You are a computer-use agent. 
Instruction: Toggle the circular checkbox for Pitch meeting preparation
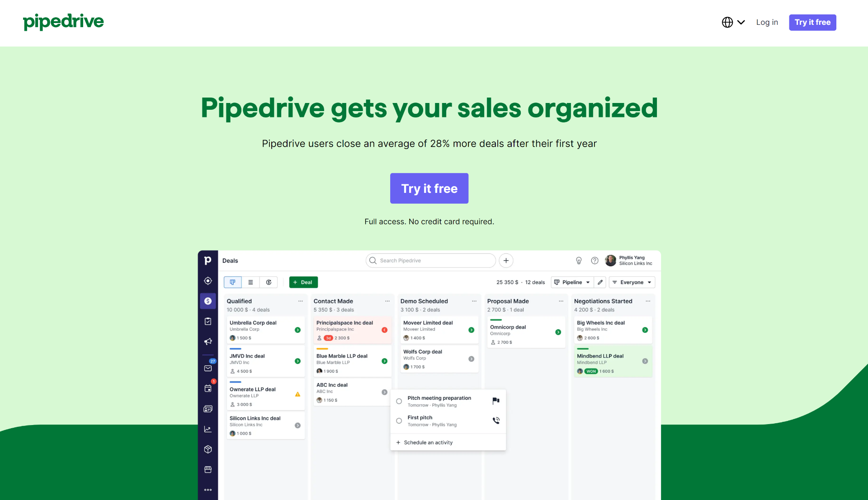tap(399, 400)
